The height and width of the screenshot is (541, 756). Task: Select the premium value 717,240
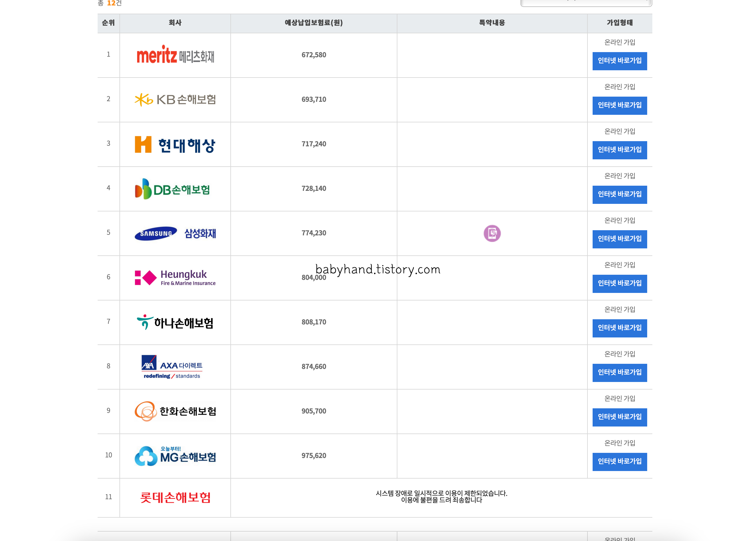pyautogui.click(x=314, y=144)
